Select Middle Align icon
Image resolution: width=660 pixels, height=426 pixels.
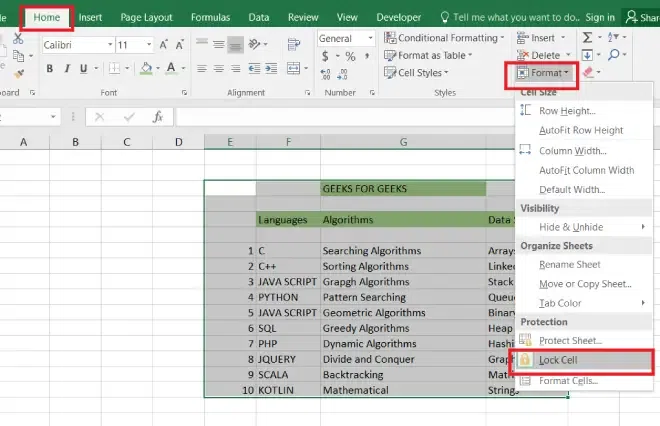(218, 44)
